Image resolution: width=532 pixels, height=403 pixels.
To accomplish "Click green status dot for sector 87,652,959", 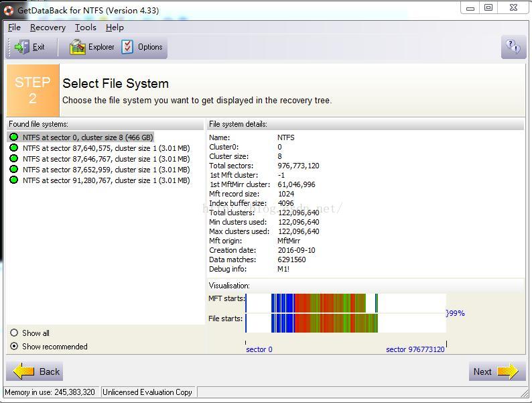I will tap(14, 169).
